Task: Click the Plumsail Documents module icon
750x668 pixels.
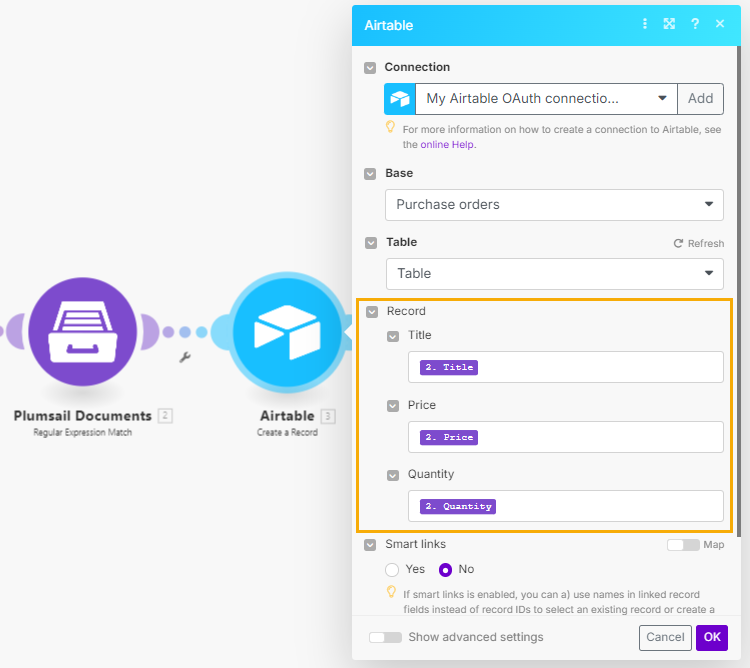Action: (83, 331)
